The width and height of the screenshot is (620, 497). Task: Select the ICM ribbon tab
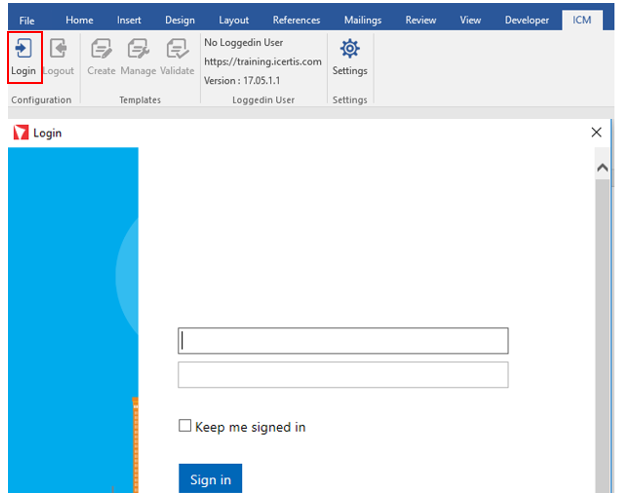click(582, 20)
